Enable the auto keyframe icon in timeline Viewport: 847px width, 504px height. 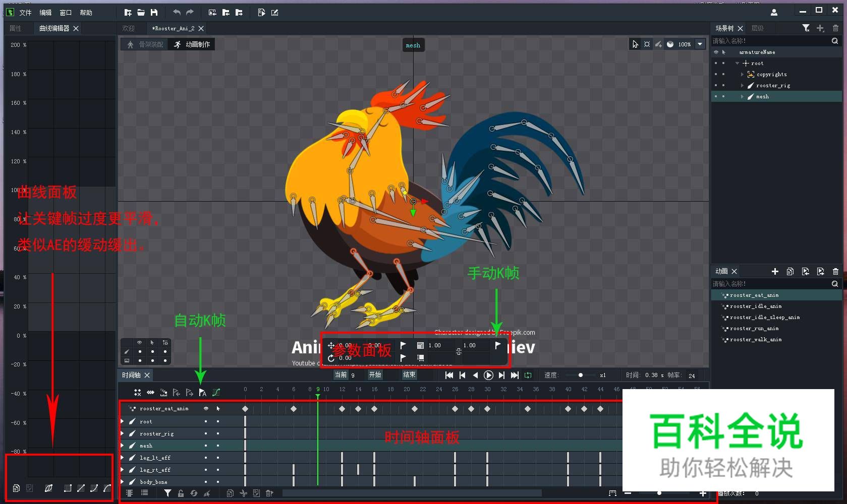coord(202,392)
